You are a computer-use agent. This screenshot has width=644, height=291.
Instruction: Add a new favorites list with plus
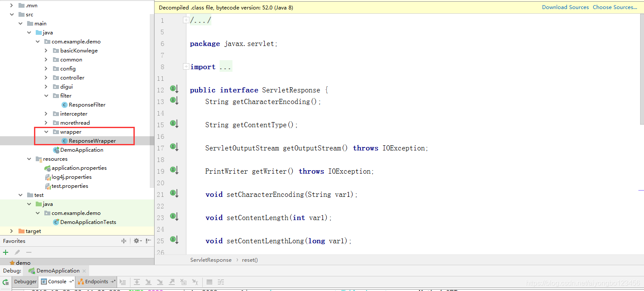(x=6, y=252)
